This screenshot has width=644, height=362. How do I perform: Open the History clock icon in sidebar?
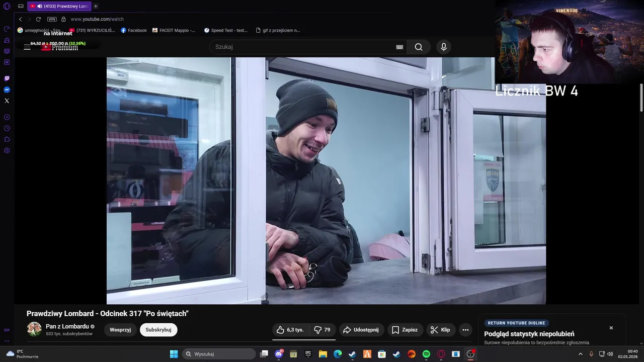click(x=7, y=128)
